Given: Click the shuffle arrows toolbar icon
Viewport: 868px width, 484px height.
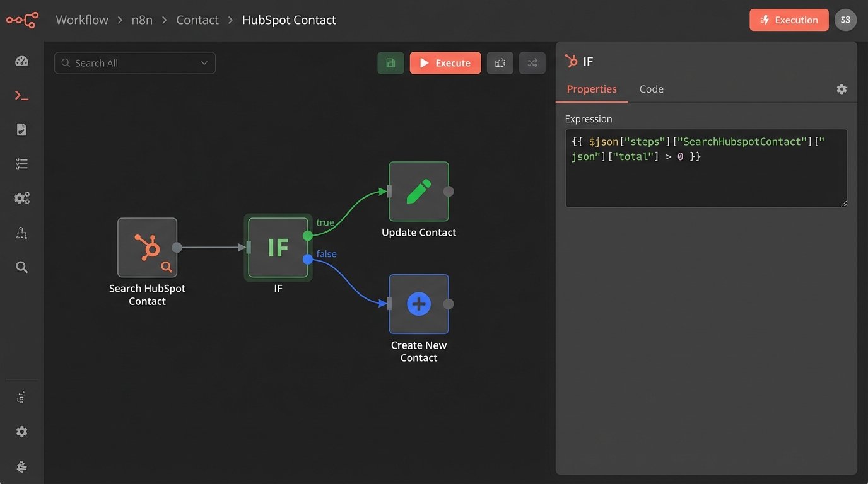Looking at the screenshot, I should [x=532, y=63].
